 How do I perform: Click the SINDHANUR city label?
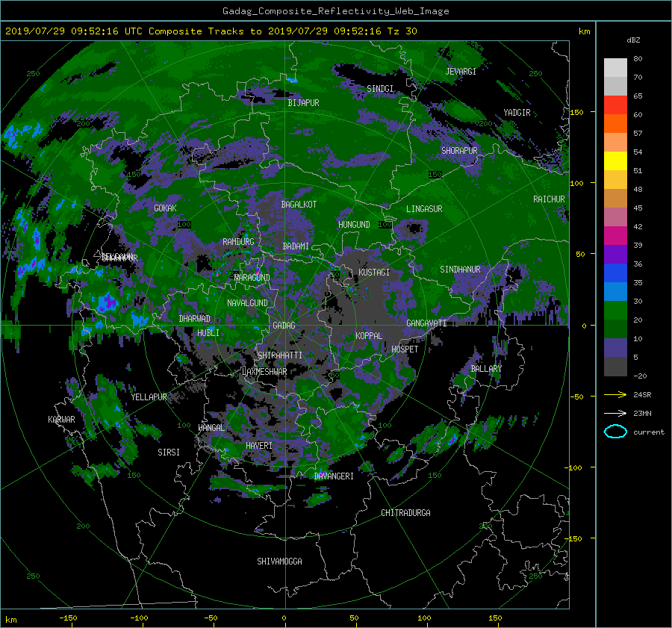click(x=460, y=270)
